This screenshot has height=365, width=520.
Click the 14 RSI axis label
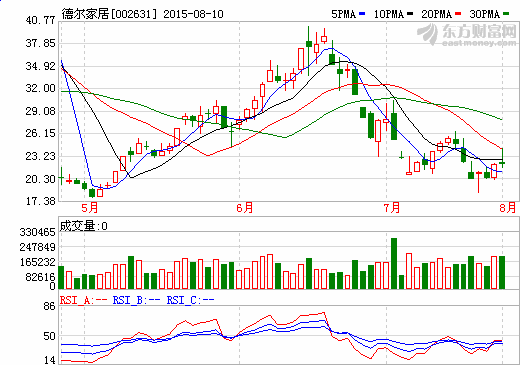click(49, 360)
